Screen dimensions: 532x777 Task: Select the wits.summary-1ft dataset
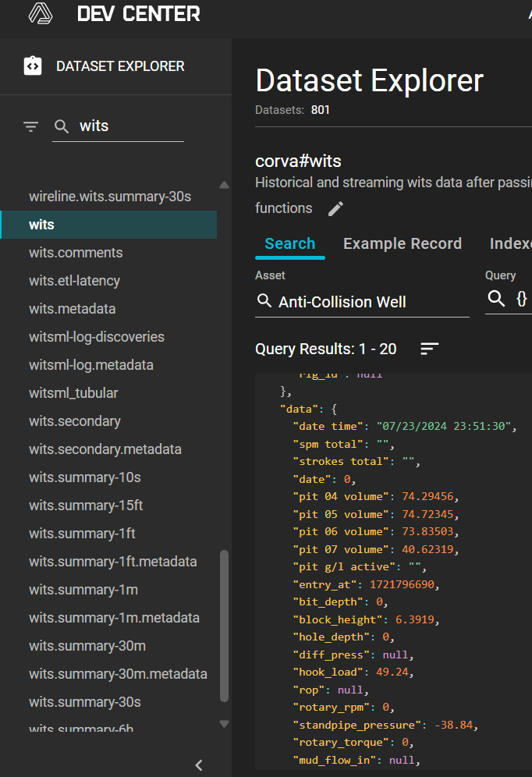[82, 534]
